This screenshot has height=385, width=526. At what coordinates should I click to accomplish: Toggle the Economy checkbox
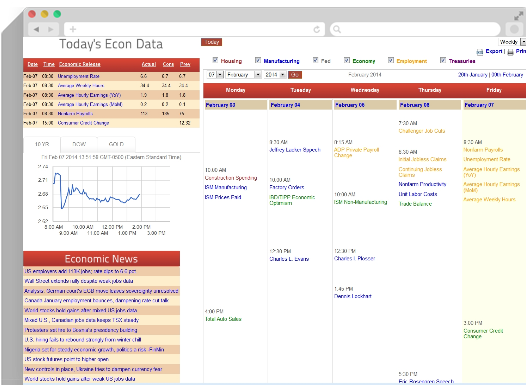[x=347, y=60]
